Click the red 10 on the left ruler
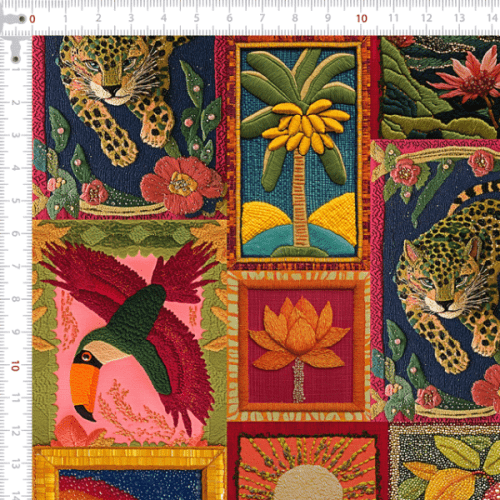This screenshot has height=500, width=500. 15,366
